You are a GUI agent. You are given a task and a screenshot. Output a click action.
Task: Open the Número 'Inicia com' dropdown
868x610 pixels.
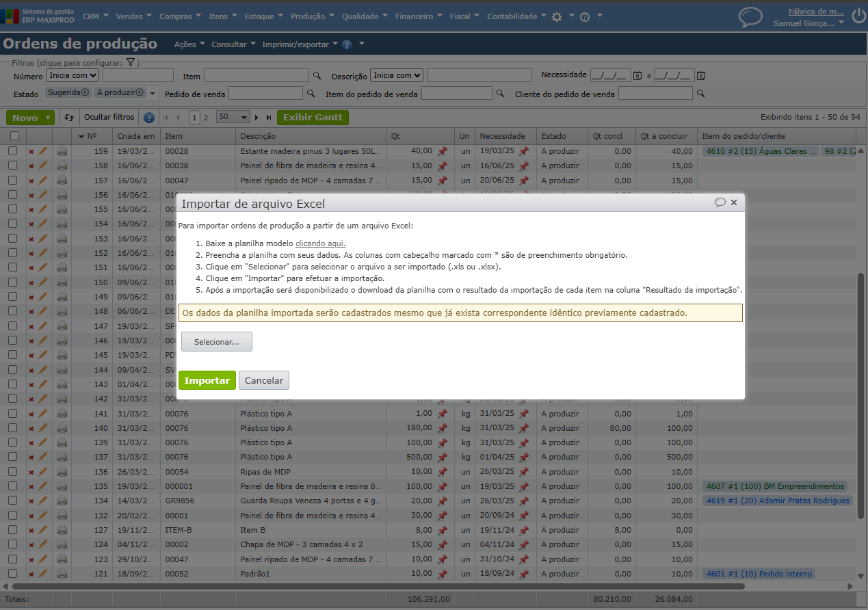point(73,75)
